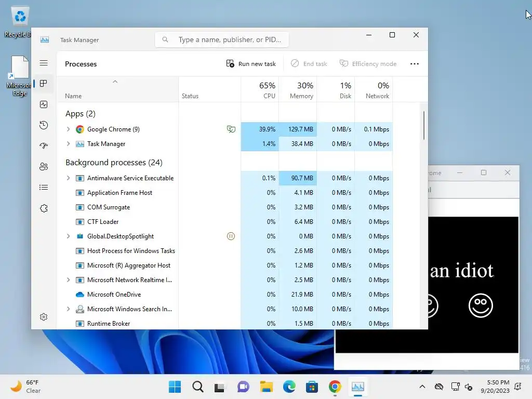This screenshot has height=399, width=532.
Task: Open the notifications bell in the system tray
Action: [x=518, y=387]
